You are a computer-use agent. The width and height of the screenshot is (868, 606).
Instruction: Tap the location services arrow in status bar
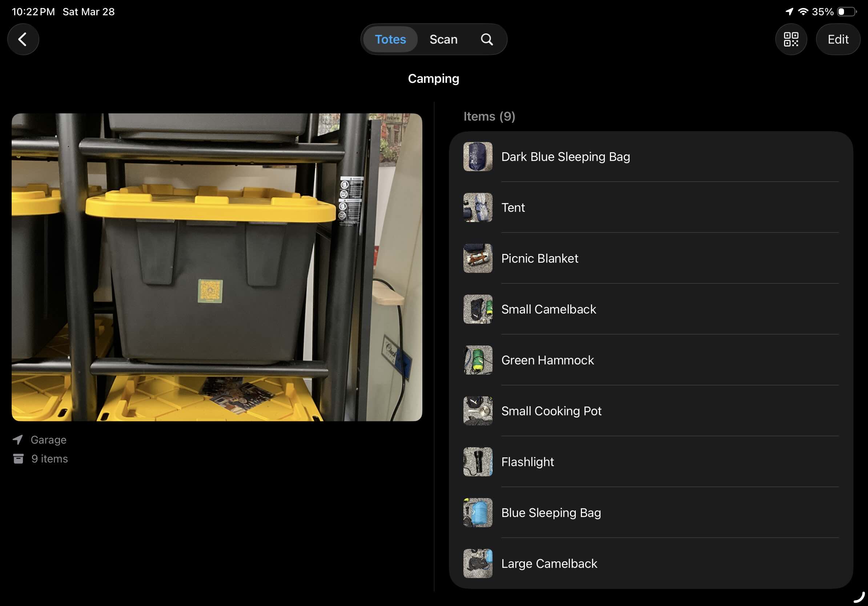click(789, 12)
